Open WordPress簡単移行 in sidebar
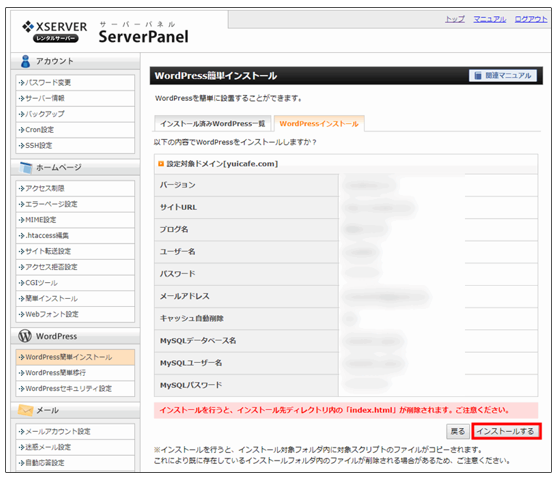The height and width of the screenshot is (483, 555). [75, 373]
